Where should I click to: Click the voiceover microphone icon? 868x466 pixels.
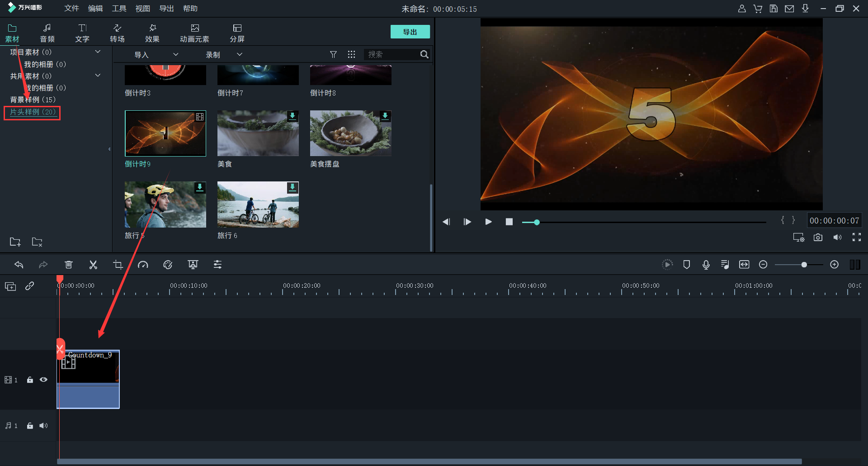(706, 265)
